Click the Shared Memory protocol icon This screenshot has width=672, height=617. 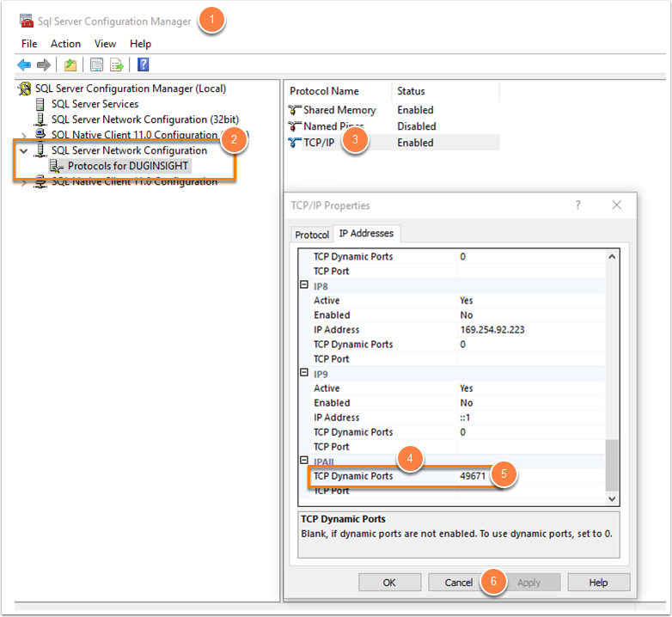click(295, 110)
